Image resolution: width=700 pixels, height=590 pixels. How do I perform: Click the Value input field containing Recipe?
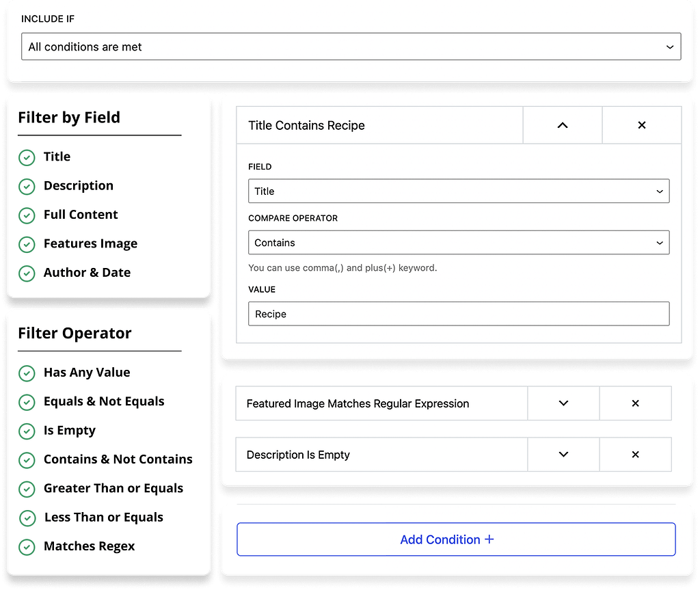(x=459, y=314)
